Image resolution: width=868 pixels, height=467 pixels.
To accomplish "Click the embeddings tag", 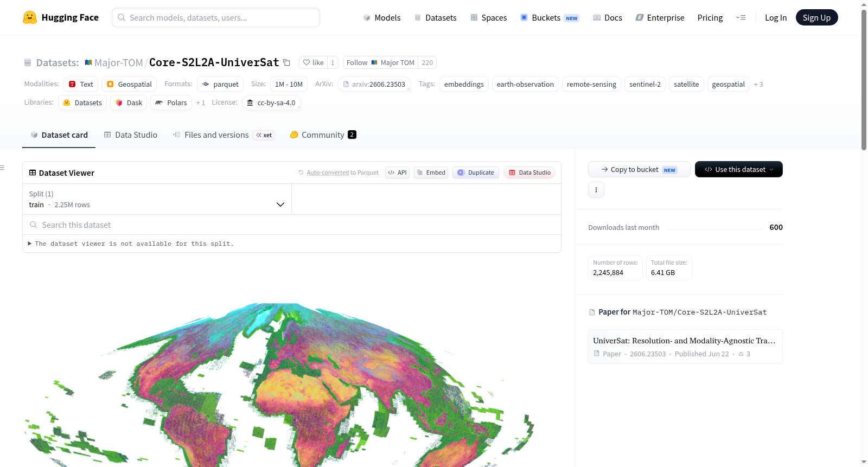I will click(x=464, y=85).
